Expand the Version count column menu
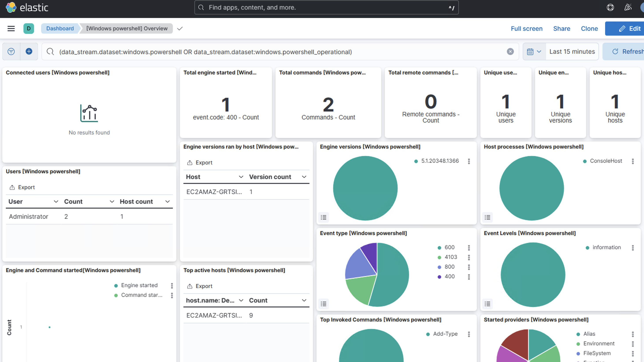Viewport: 644px width, 362px height. 304,177
